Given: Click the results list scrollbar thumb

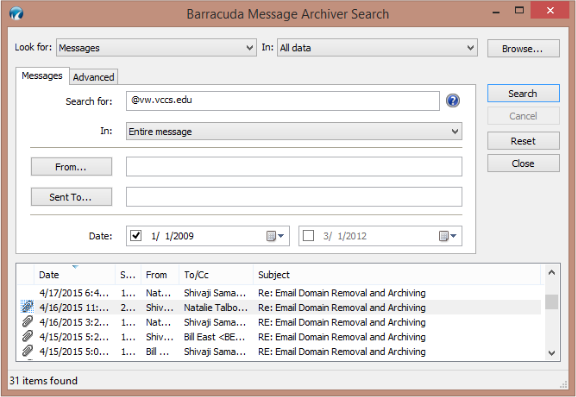Looking at the screenshot, I should [551, 302].
